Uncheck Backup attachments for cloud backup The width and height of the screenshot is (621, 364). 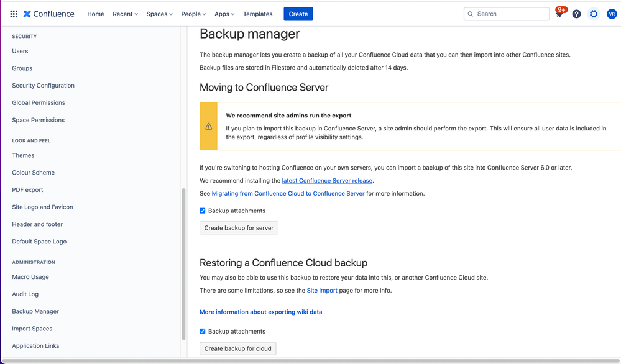point(203,331)
